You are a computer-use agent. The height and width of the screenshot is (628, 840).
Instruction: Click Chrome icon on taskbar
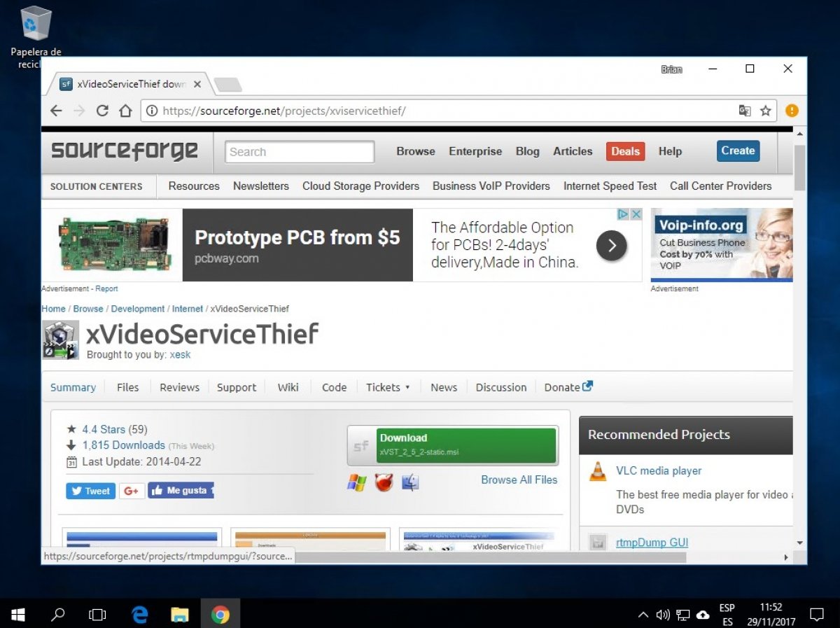(220, 615)
